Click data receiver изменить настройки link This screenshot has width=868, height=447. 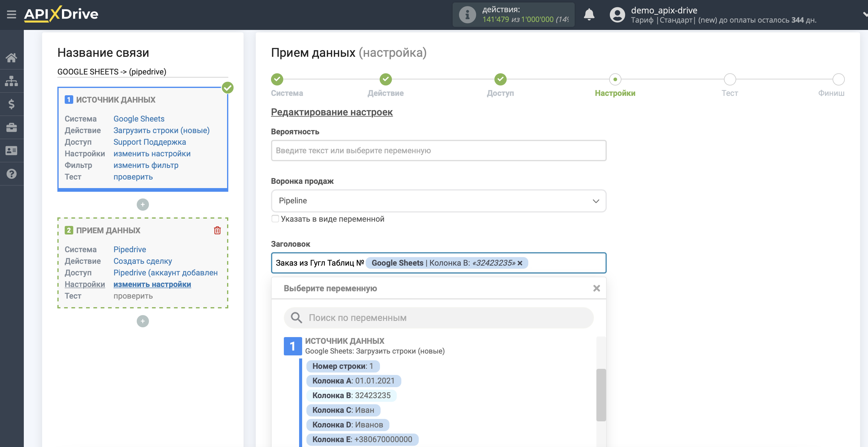(152, 284)
